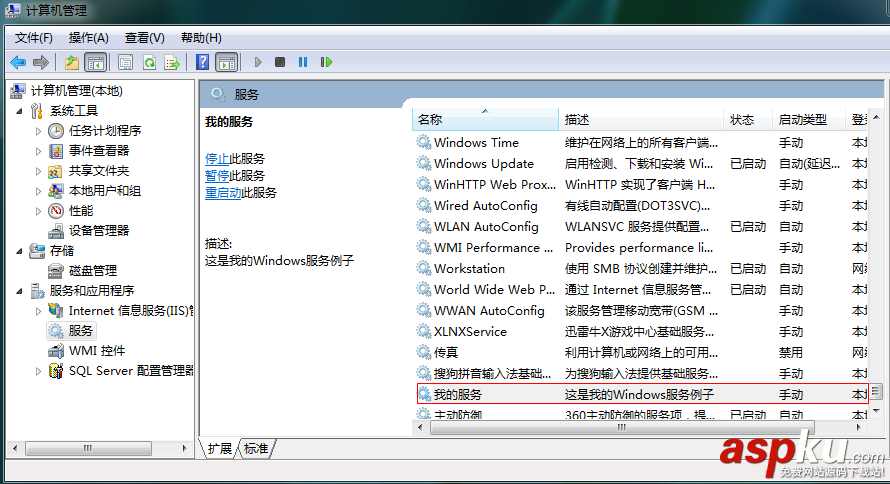The height and width of the screenshot is (484, 890).
Task: Select 计算机管理(本地) root node
Action: (76, 91)
